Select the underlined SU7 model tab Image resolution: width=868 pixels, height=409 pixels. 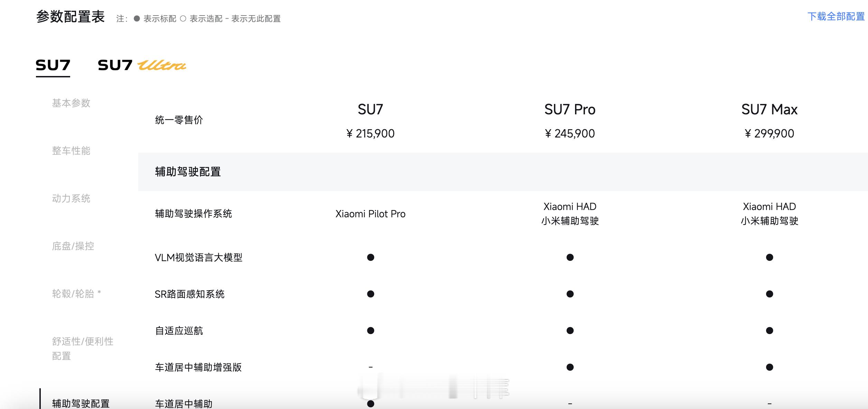[53, 65]
